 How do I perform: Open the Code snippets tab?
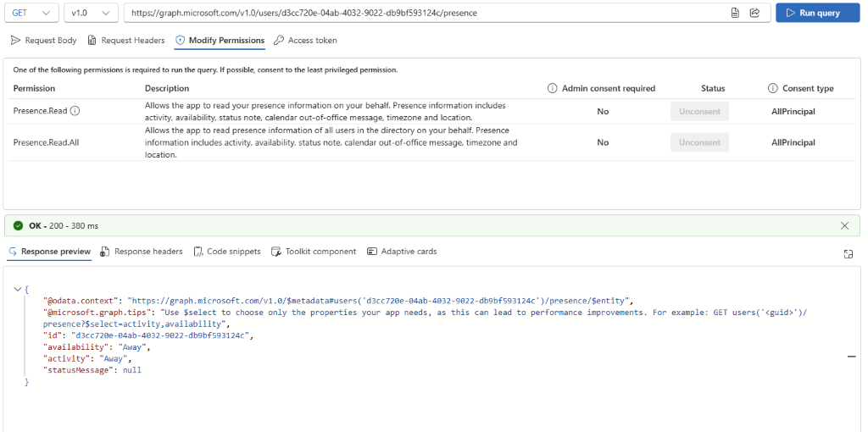pos(227,252)
